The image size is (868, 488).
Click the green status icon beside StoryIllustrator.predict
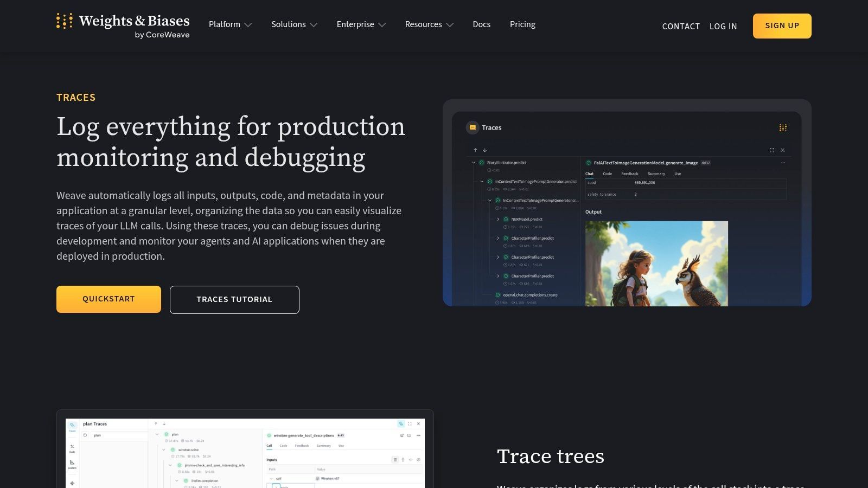point(481,163)
